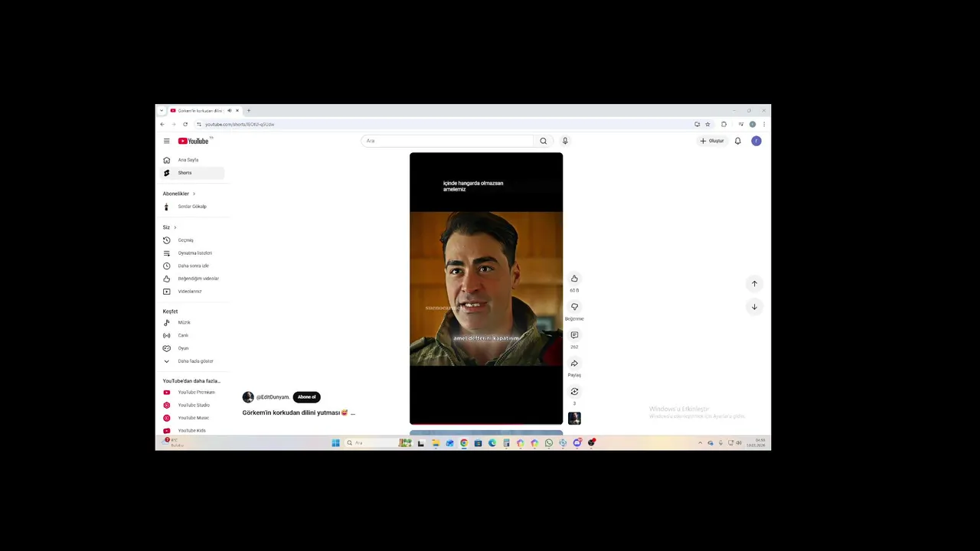Expand the Short's title description ellipsis
This screenshot has height=551, width=980.
pyautogui.click(x=353, y=413)
